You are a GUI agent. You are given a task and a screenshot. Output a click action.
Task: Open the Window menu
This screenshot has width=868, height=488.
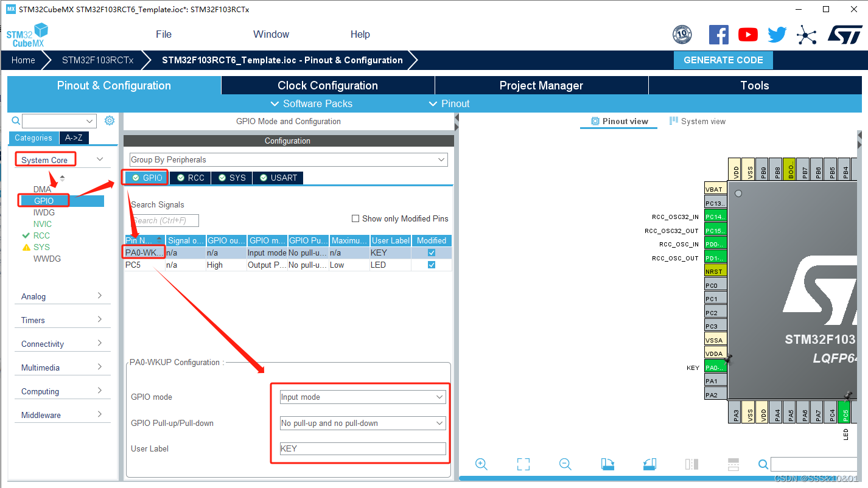point(271,34)
